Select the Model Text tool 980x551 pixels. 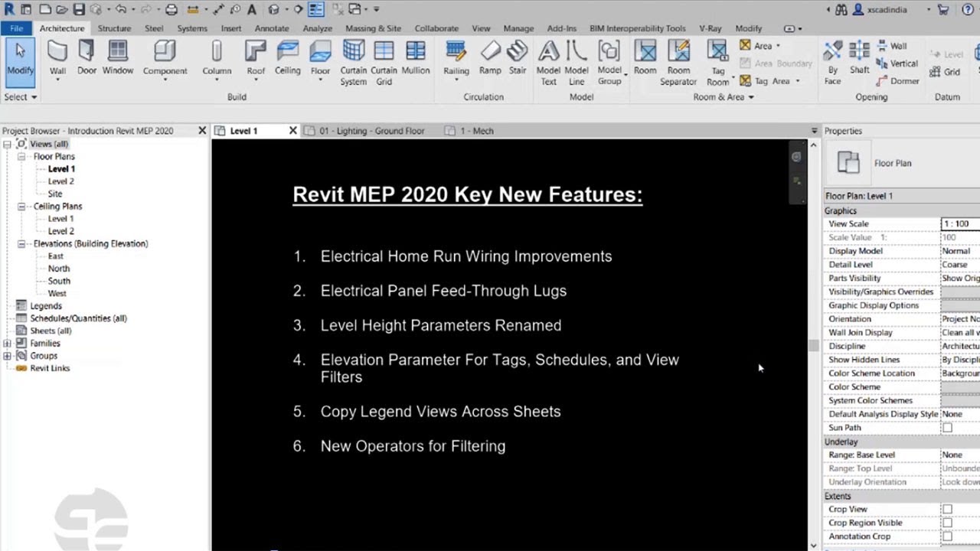click(548, 63)
